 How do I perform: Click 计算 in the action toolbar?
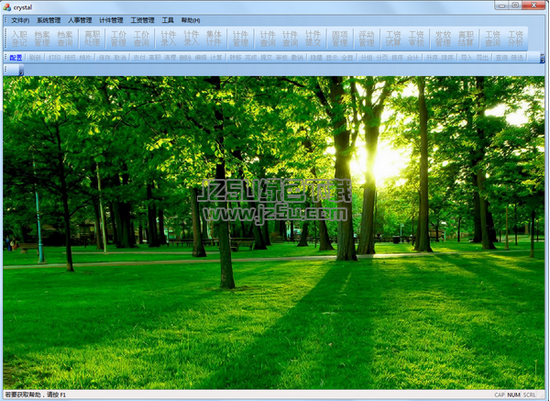coord(216,58)
